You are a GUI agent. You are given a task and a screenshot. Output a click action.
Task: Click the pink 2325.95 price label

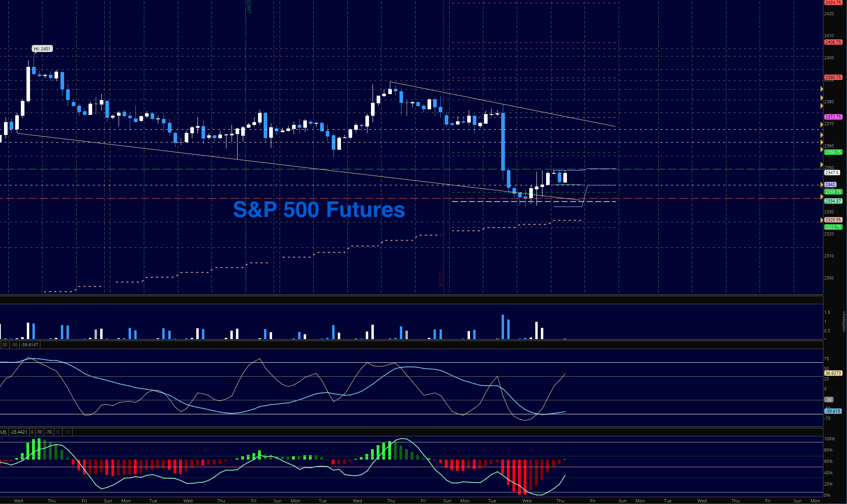(833, 220)
